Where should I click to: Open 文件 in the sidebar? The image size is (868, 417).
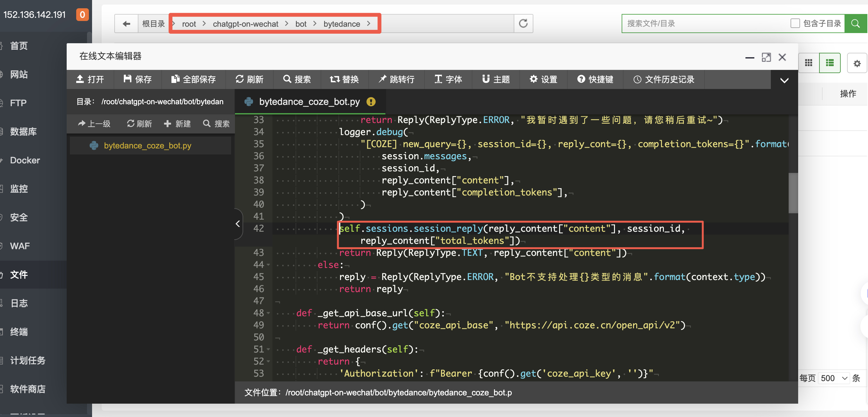coord(19,275)
